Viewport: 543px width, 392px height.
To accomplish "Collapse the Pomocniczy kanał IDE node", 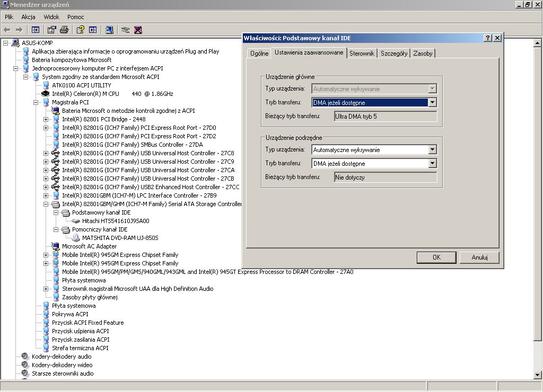I will 56,230.
